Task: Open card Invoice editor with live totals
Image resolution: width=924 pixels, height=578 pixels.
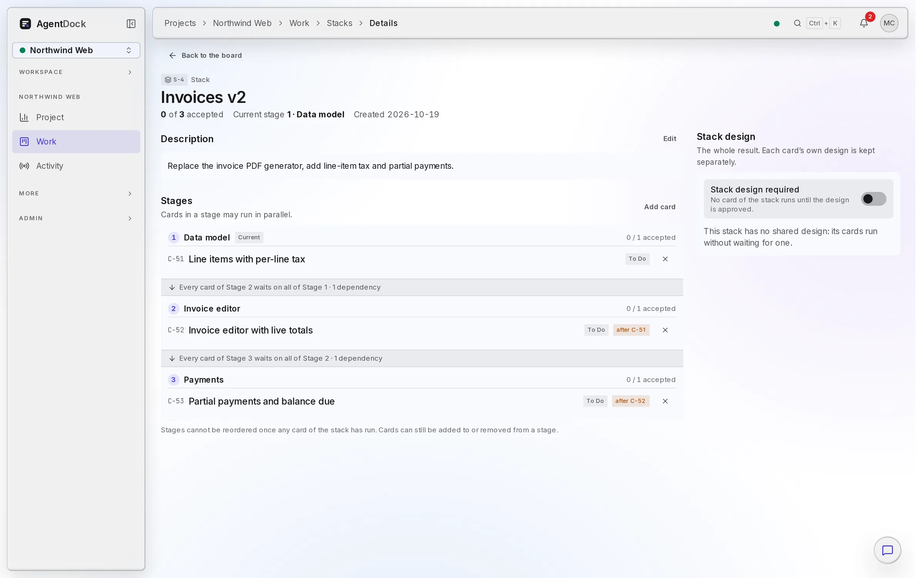Action: 251,331
